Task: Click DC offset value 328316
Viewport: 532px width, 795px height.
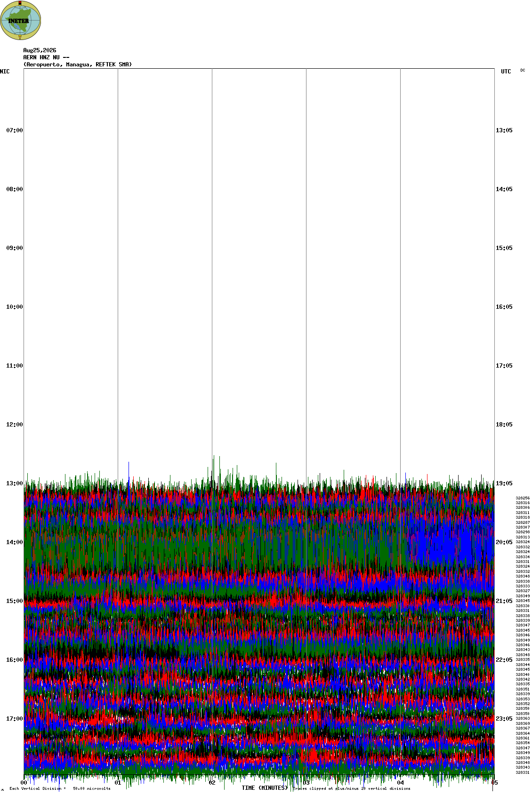Action: coord(523,503)
